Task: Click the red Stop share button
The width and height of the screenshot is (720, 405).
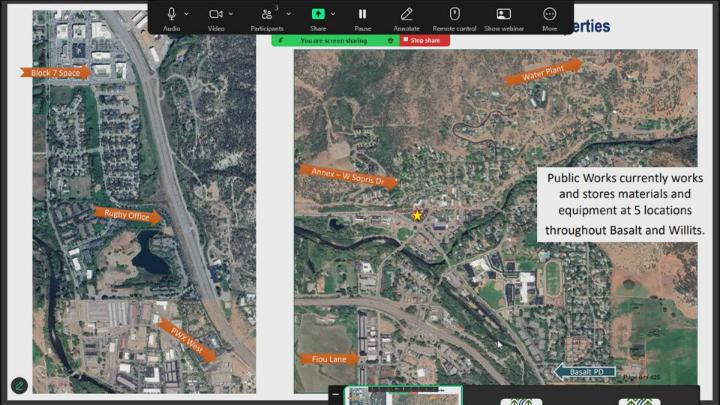Action: coord(426,40)
